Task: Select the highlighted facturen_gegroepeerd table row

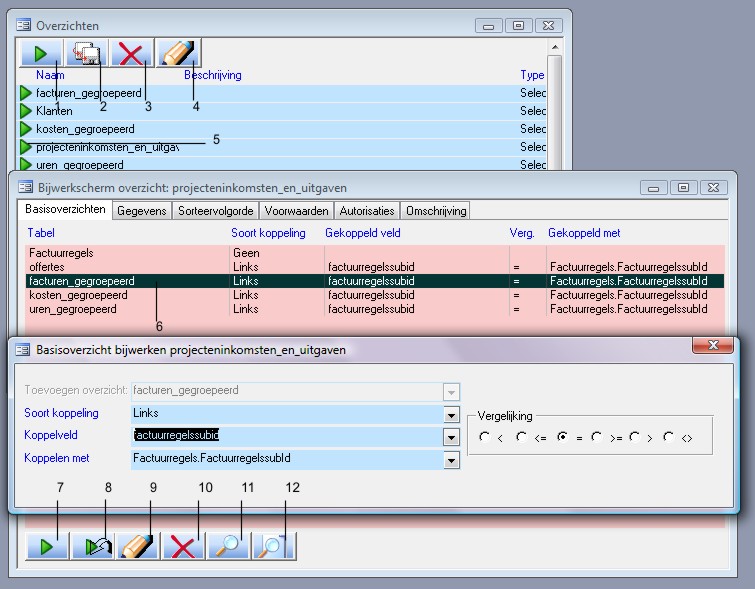Action: pyautogui.click(x=375, y=281)
